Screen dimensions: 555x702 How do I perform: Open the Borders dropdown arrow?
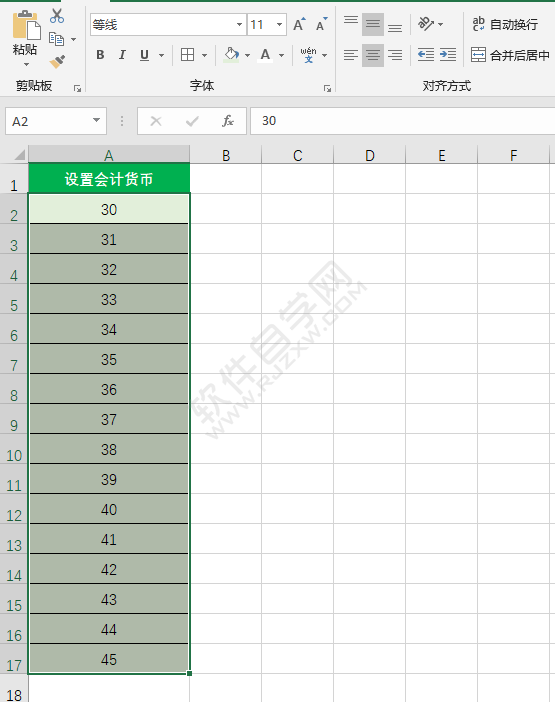point(205,56)
